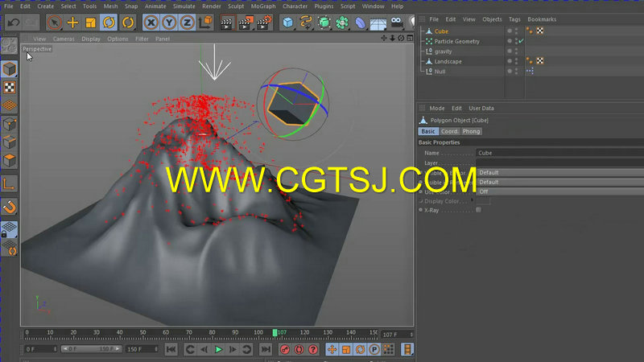Render current view with clapperboard icon
The image size is (644, 362).
tap(227, 23)
